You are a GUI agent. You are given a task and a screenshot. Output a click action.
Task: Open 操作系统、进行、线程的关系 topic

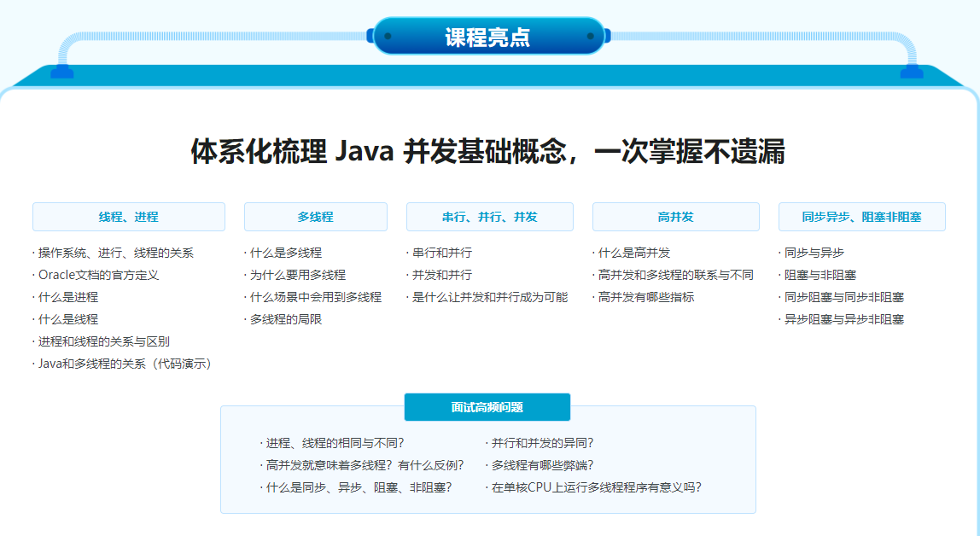[x=115, y=253]
